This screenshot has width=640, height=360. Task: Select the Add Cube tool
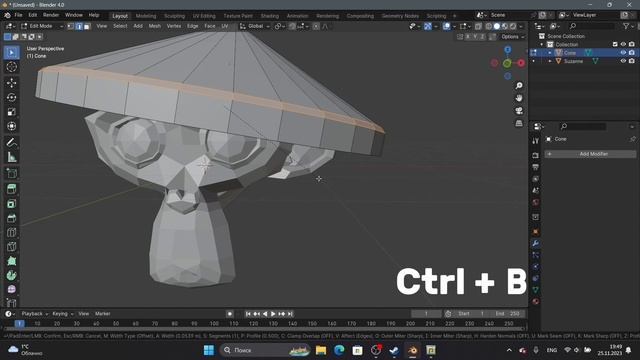(11, 173)
